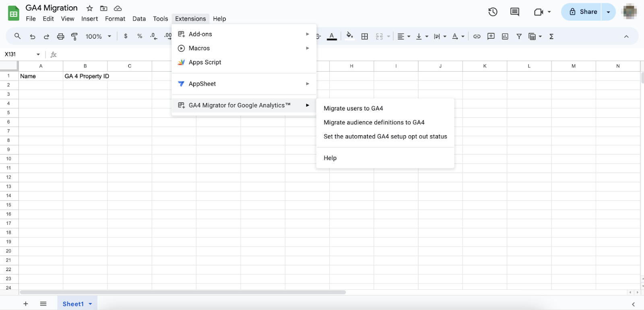The width and height of the screenshot is (644, 310).
Task: Select GA4 Migrator for Google Analytics
Action: (x=244, y=105)
